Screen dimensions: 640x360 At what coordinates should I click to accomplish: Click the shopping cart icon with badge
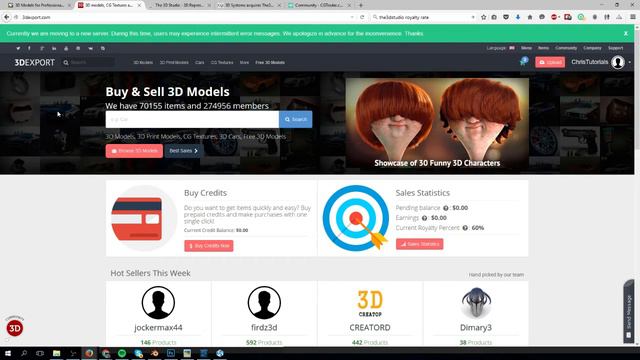pyautogui.click(x=523, y=62)
